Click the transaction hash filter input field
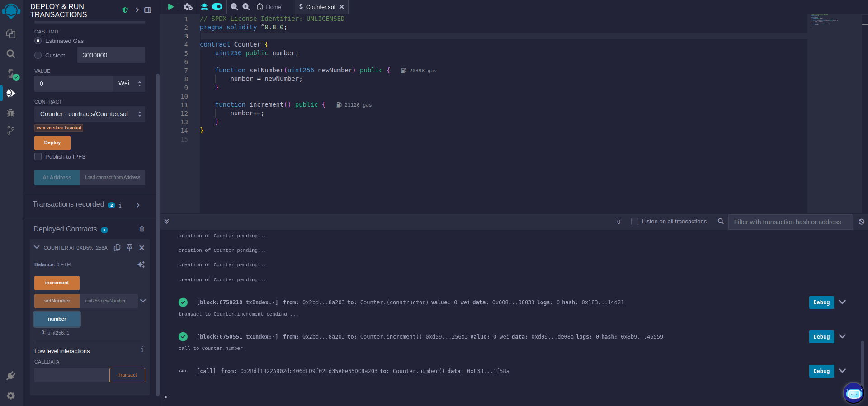Viewport: 868px width, 406px height. pyautogui.click(x=790, y=222)
